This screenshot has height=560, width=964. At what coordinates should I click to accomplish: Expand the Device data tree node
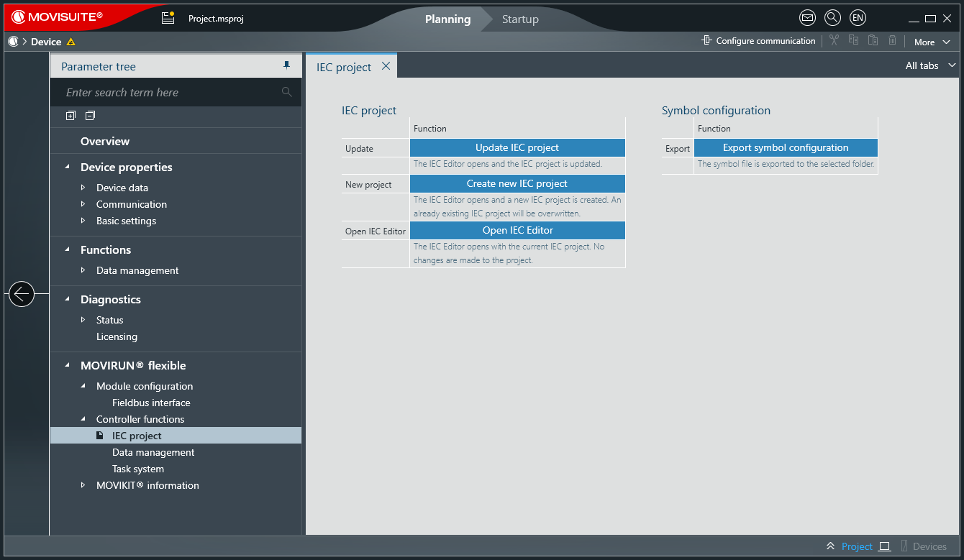(x=83, y=188)
